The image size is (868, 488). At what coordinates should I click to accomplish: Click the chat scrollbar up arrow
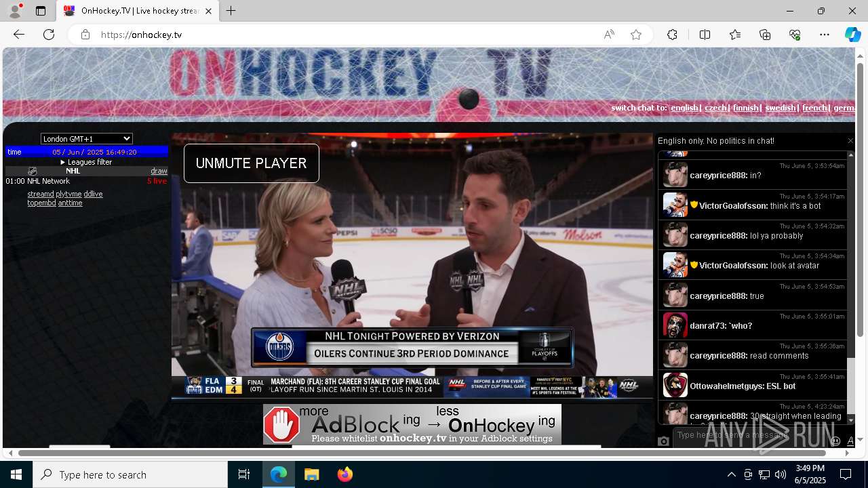click(851, 155)
